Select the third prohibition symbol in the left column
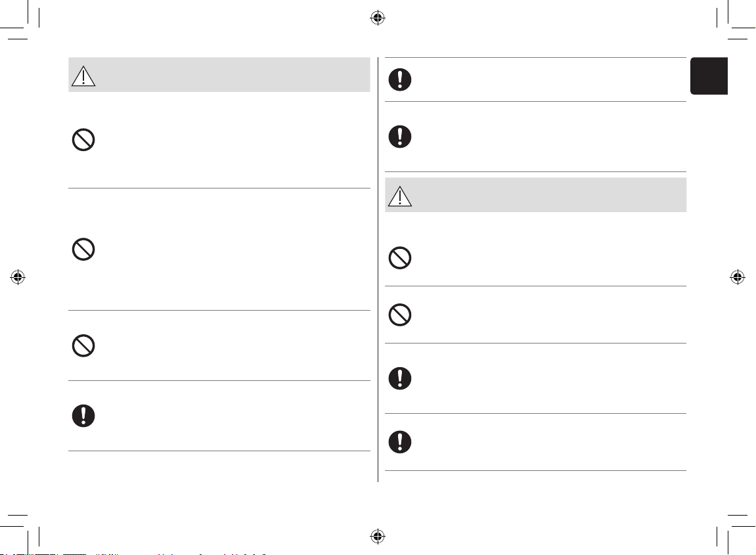This screenshot has width=756, height=555. pos(83,345)
